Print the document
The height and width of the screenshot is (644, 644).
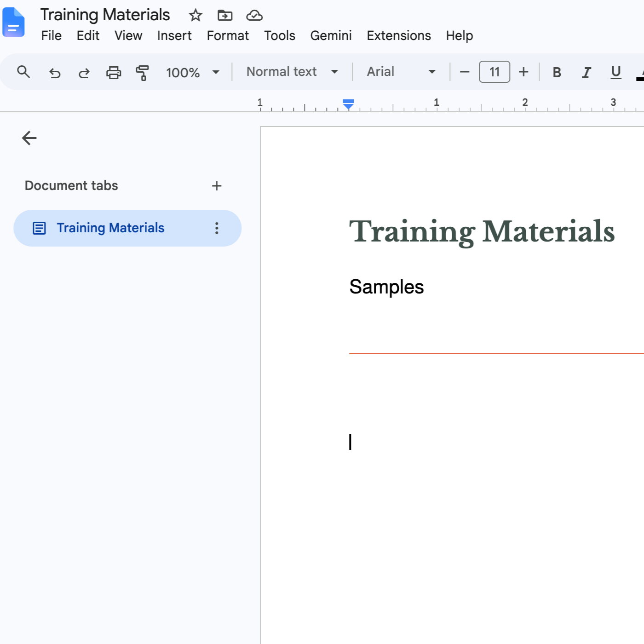(114, 73)
